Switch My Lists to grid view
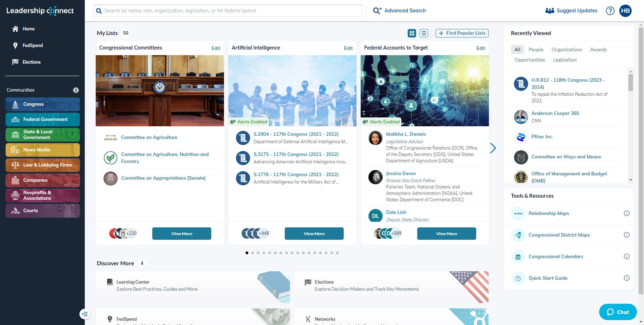Viewport: 644px width, 325px height. 412,33
